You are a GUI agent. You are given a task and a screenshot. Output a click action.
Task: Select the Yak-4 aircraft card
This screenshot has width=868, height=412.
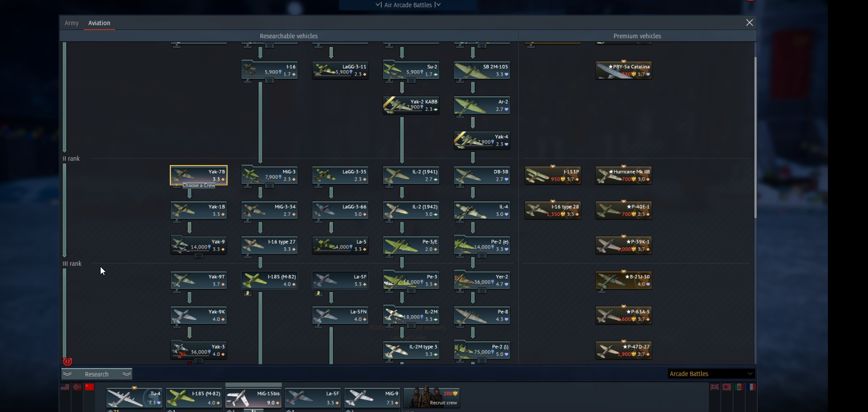tap(482, 140)
